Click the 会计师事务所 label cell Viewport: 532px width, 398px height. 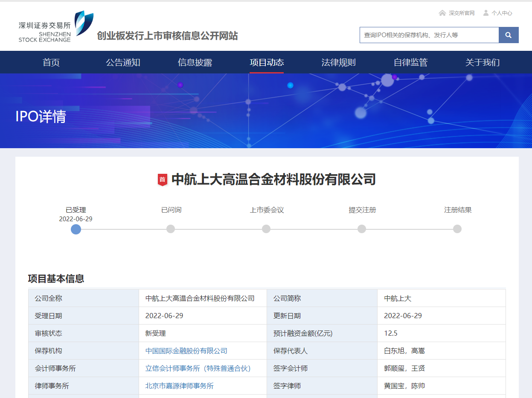click(x=84, y=369)
